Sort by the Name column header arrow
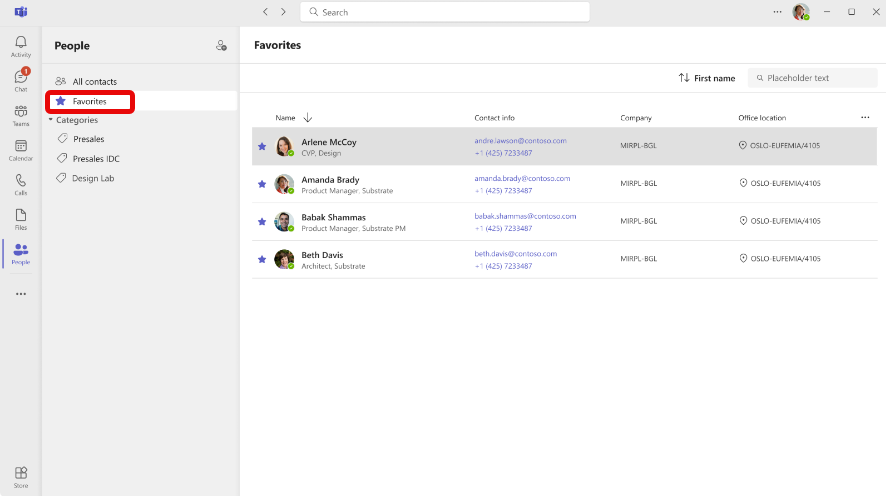 tap(308, 118)
